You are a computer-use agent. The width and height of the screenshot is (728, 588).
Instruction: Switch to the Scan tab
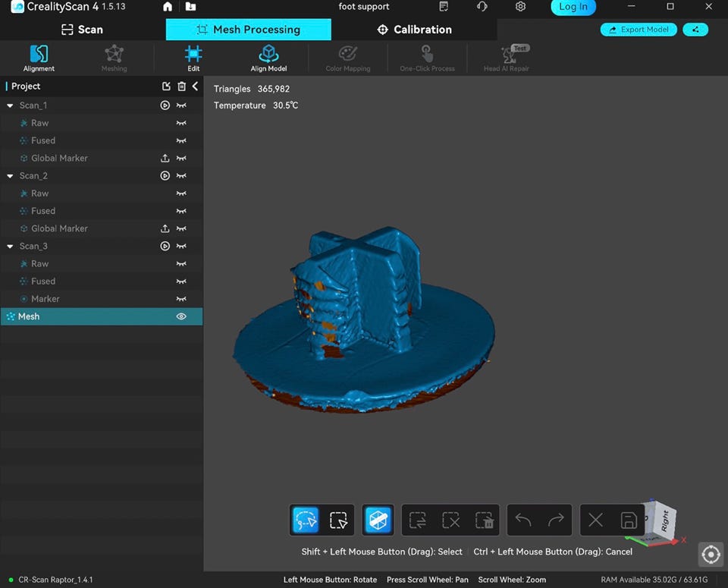point(82,30)
